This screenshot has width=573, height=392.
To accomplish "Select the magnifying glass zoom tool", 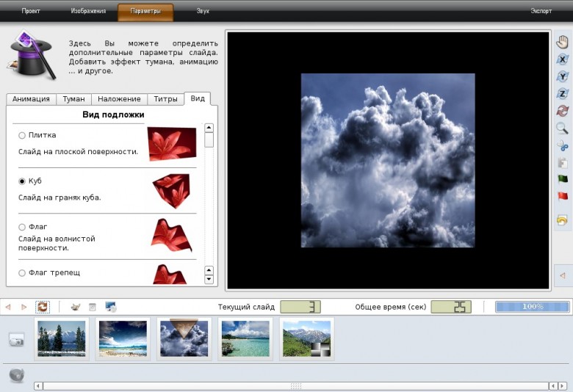I will tap(563, 128).
